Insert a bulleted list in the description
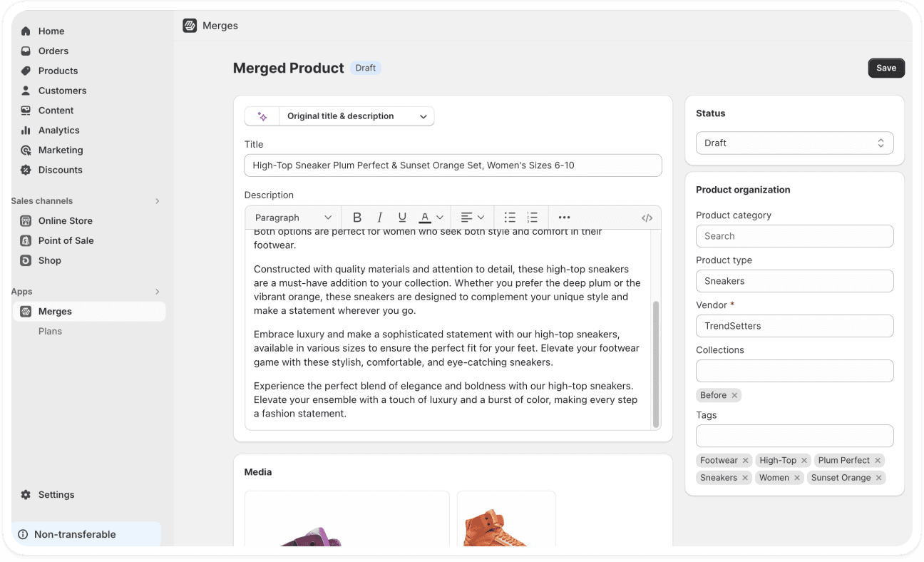The image size is (924, 562). 510,217
